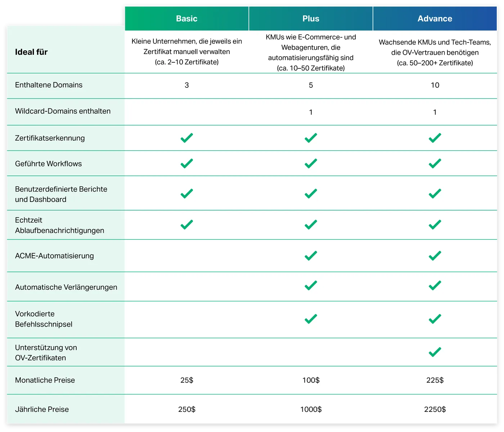Click Advance checkmark for OV-Zertifikaten support
Screen dimensions: 504x432
tap(435, 352)
